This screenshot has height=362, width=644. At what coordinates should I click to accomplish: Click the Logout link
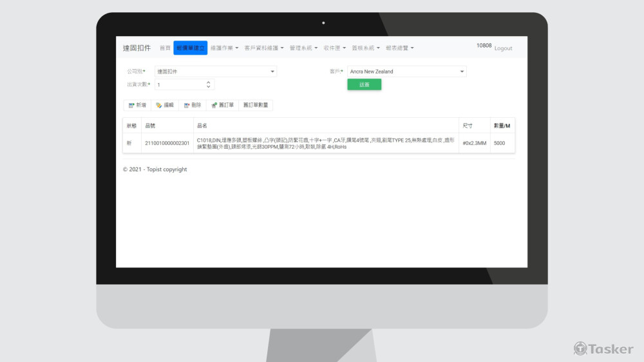tap(503, 48)
